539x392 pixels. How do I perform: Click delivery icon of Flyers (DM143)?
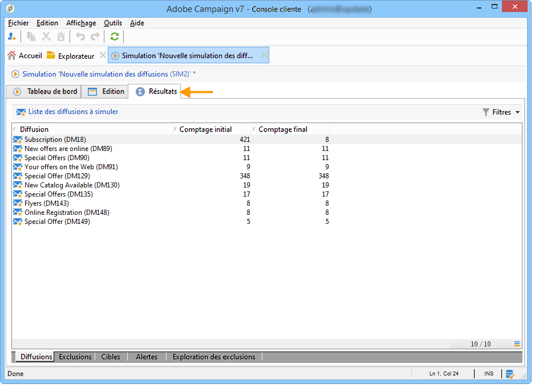(18, 203)
